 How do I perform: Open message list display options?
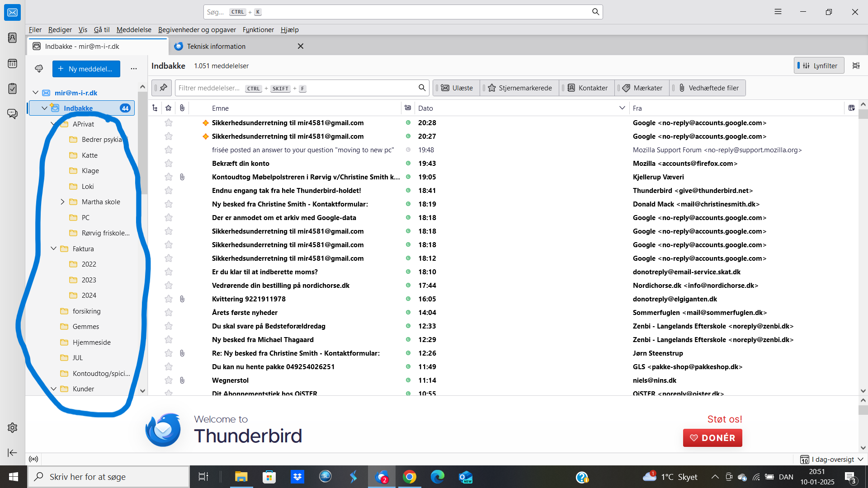pos(856,66)
